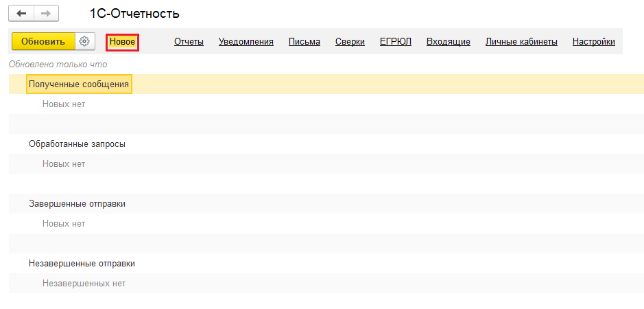This screenshot has width=644, height=309.
Task: Select the Новое tab
Action: tap(123, 42)
